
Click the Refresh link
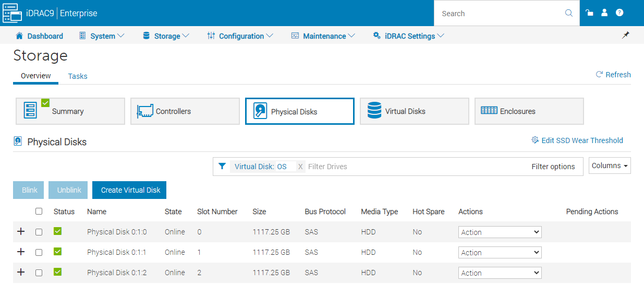[x=613, y=75]
